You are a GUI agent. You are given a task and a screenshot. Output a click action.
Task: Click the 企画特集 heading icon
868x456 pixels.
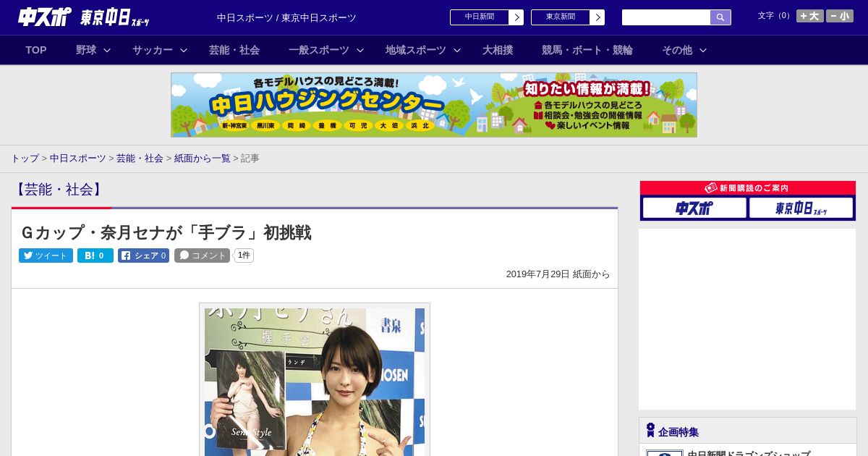coord(650,431)
